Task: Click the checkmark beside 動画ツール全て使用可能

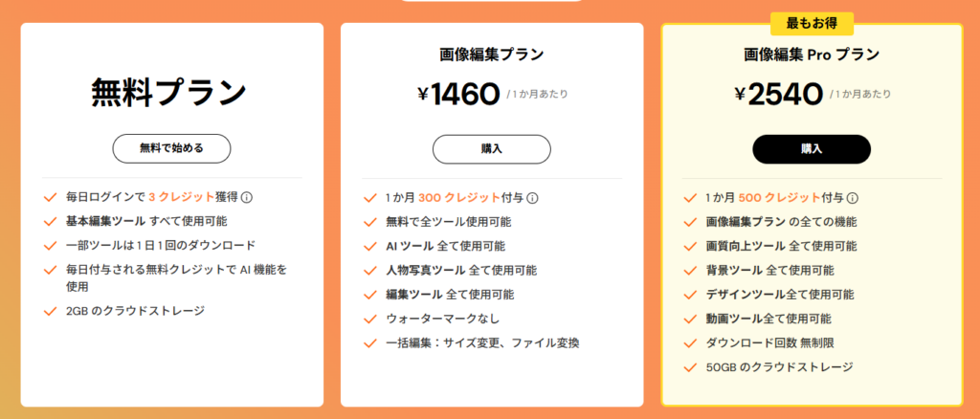Action: click(690, 320)
